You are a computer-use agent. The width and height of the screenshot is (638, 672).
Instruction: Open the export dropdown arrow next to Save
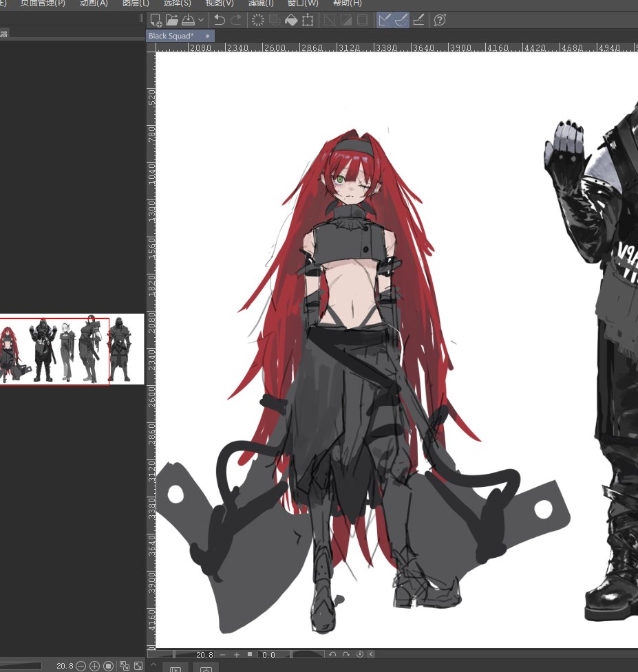[201, 21]
